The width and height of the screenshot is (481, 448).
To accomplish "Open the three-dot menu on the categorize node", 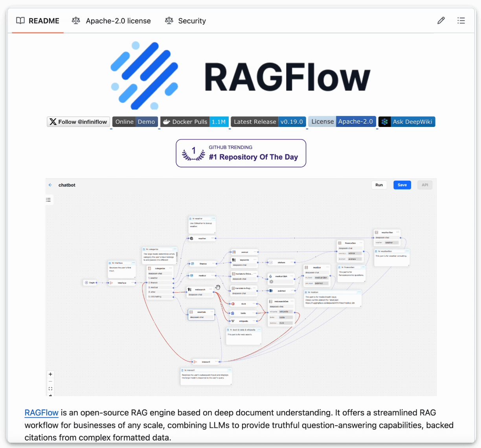I will (x=171, y=268).
